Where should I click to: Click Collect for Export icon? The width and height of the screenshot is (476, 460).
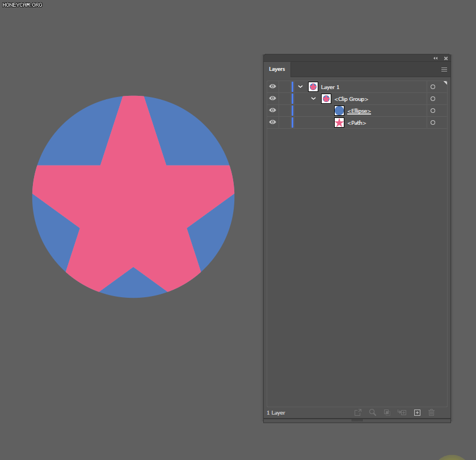click(x=358, y=412)
